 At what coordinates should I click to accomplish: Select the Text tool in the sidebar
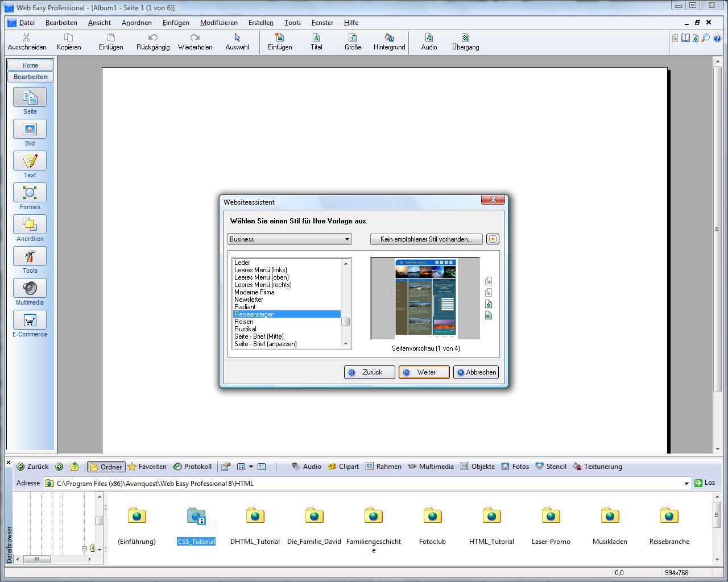coord(30,161)
